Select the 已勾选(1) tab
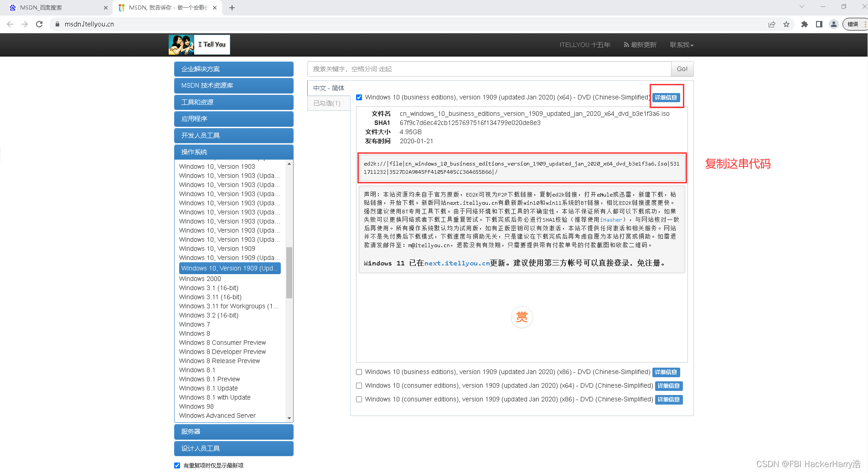868x473 pixels. click(329, 103)
